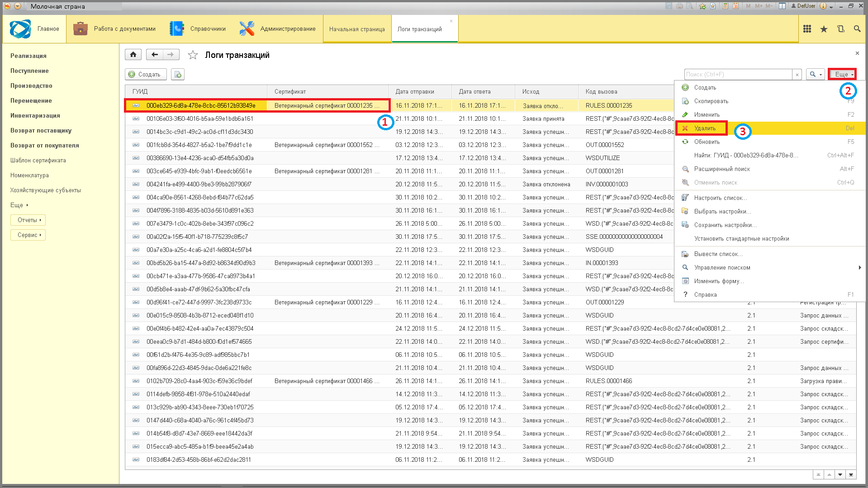This screenshot has width=868, height=488.
Task: Open Реализация in the left sidebar
Action: pyautogui.click(x=28, y=56)
